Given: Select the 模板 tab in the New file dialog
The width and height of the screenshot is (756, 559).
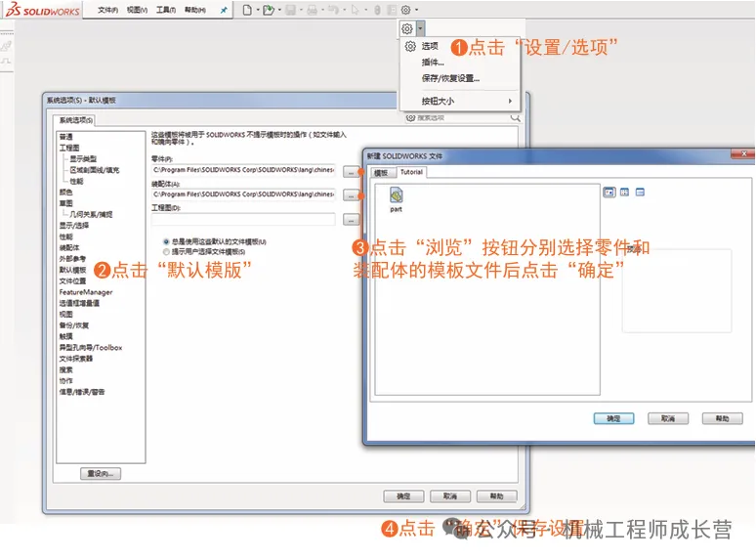Looking at the screenshot, I should pyautogui.click(x=381, y=173).
